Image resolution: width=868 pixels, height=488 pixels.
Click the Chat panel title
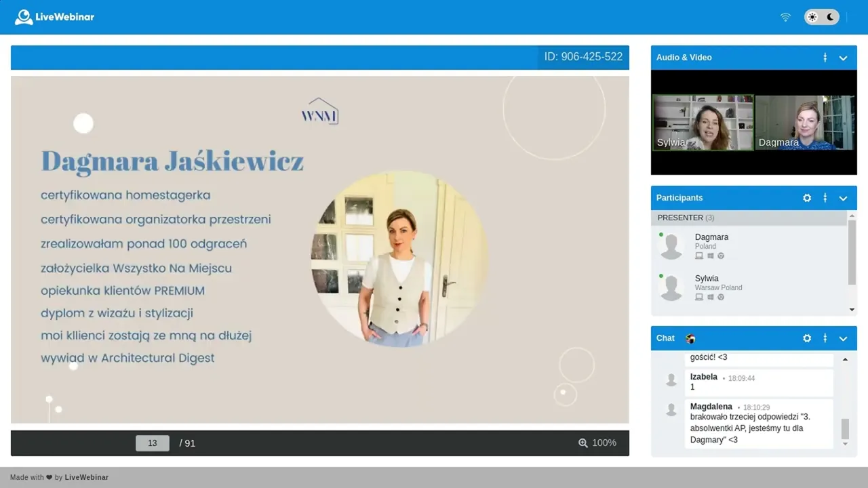[x=665, y=338]
